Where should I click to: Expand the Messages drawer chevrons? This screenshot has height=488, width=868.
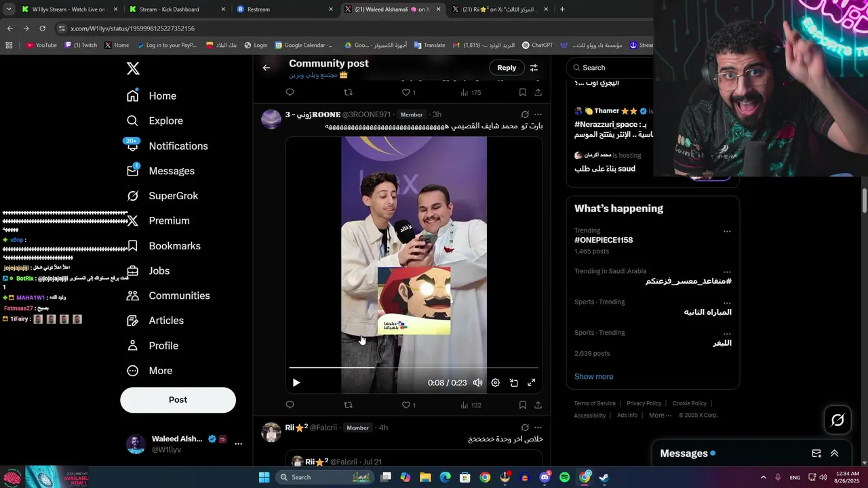834,453
